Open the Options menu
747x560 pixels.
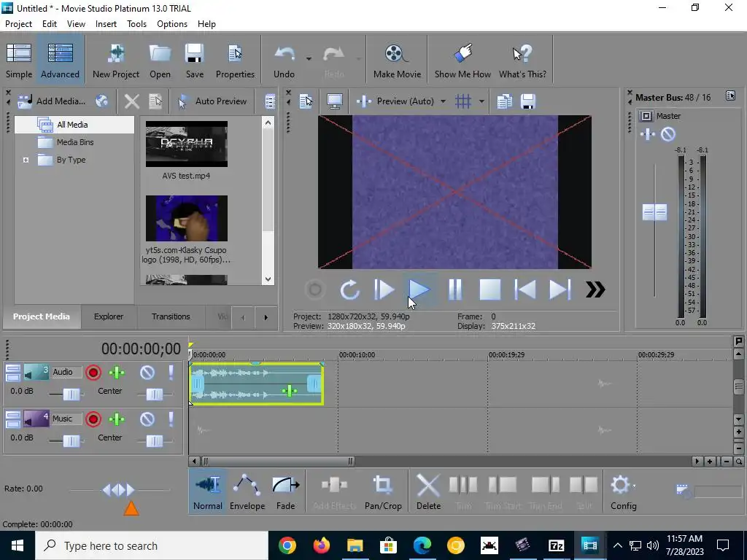(x=172, y=24)
